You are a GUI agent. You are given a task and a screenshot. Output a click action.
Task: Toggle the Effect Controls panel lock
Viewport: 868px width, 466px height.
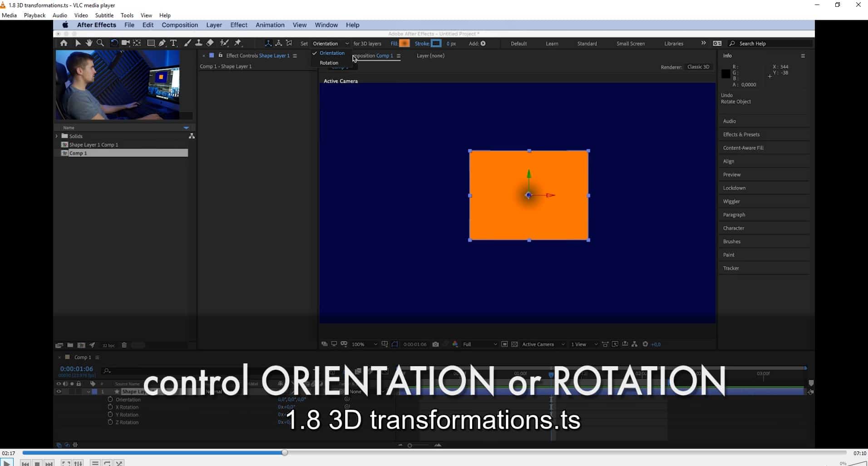coord(221,55)
